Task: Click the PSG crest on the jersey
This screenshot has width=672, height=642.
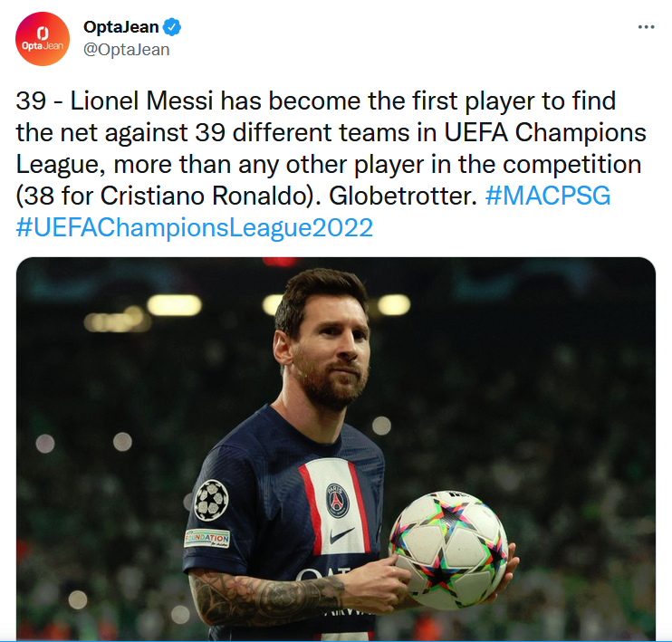Action: pyautogui.click(x=337, y=500)
